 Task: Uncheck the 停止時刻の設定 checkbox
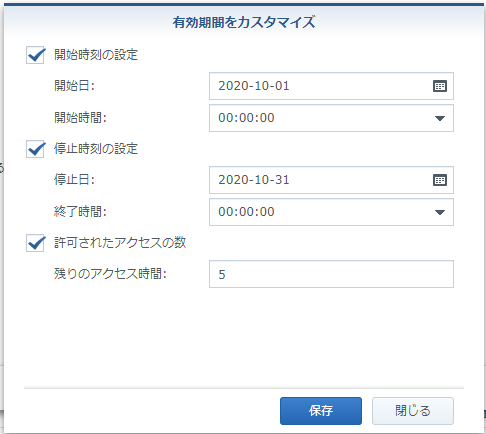(x=35, y=149)
